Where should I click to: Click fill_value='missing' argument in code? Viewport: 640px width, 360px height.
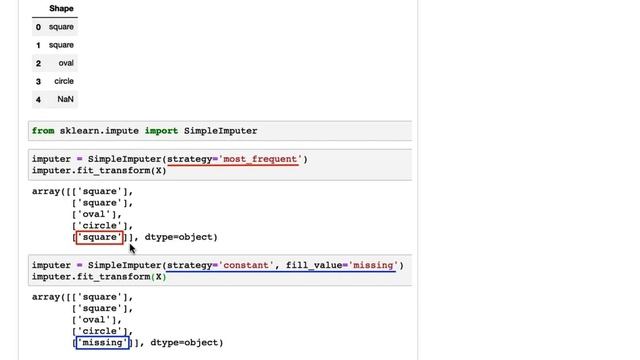(x=342, y=265)
